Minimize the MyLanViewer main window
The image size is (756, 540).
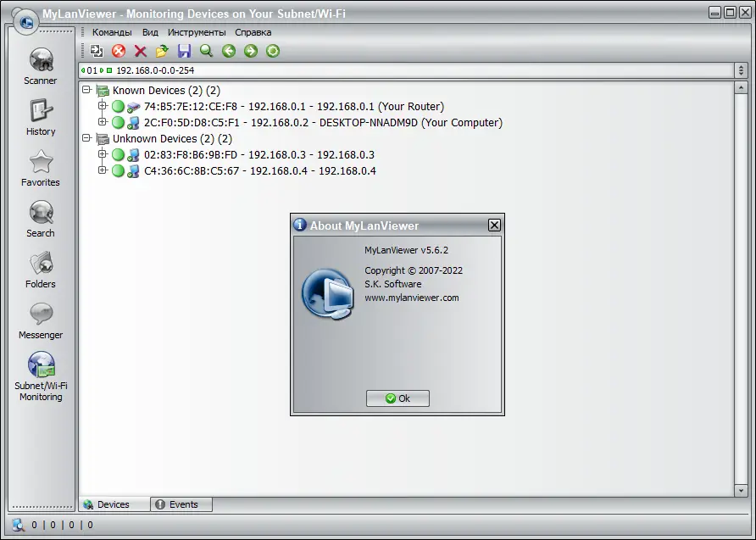(715, 13)
